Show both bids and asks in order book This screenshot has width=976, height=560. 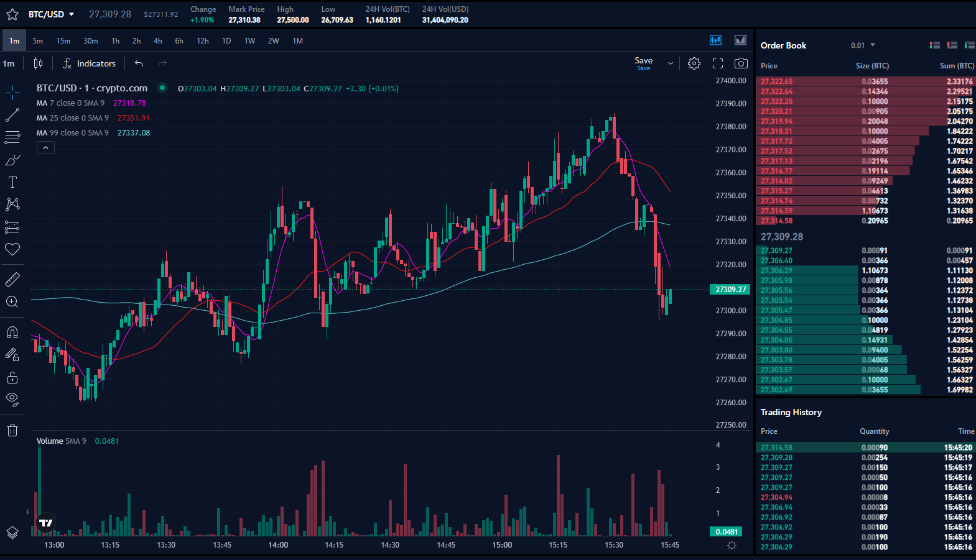point(934,45)
